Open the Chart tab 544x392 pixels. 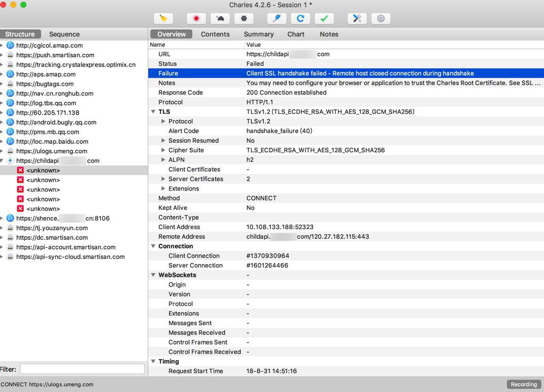(296, 34)
